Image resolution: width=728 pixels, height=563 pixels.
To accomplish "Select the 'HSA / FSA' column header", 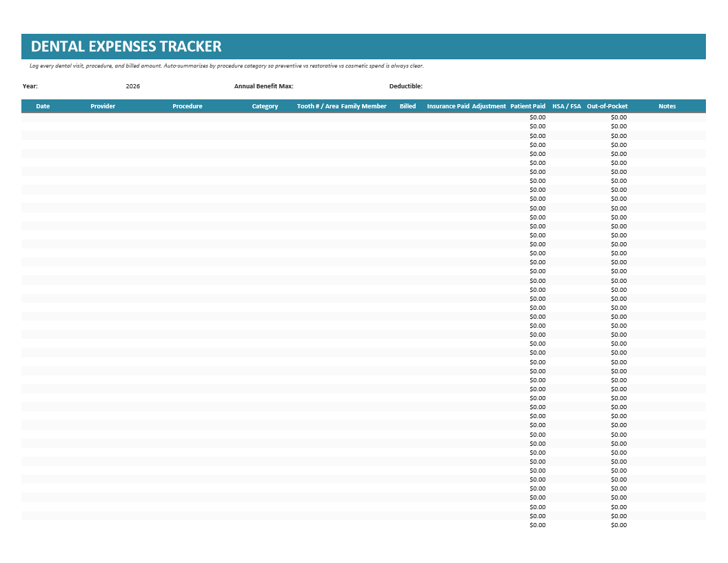I will tap(567, 106).
